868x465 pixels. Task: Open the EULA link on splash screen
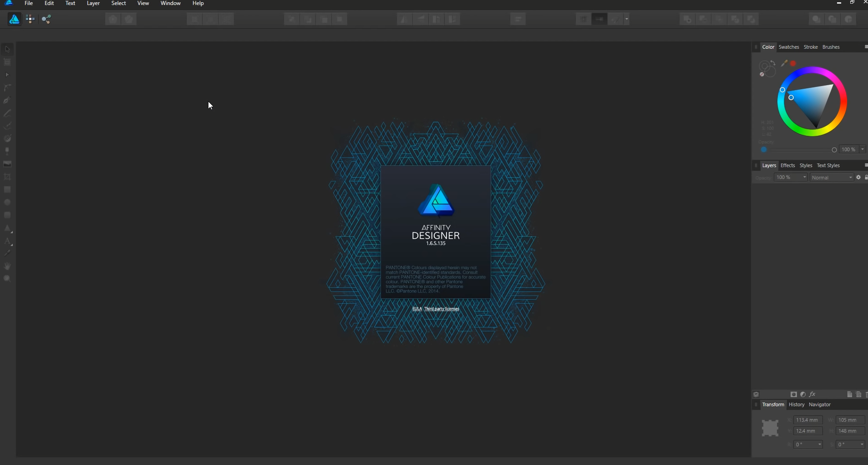click(417, 308)
